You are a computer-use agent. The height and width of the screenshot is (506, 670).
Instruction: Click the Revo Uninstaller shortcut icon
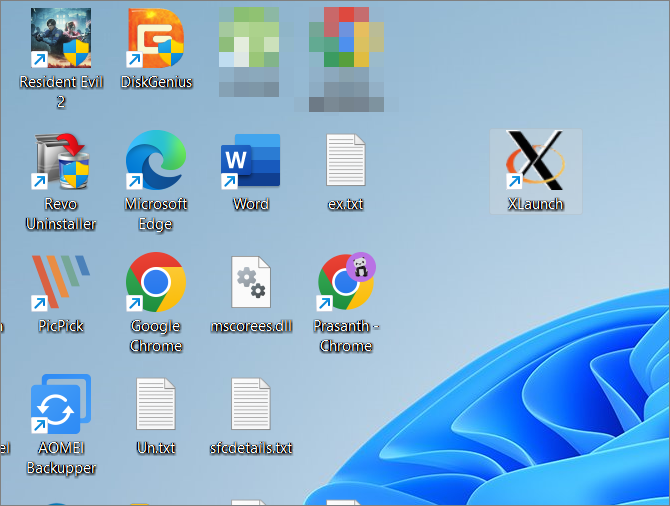pos(61,160)
